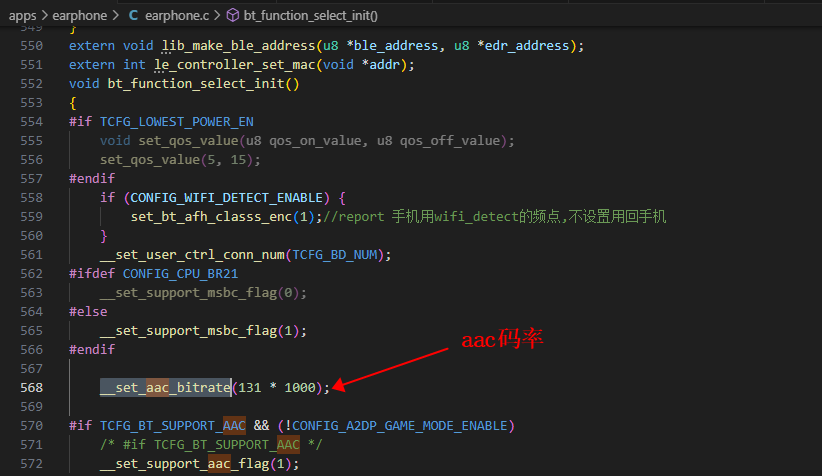This screenshot has width=822, height=476.
Task: Click line number 550
Action: click(31, 46)
